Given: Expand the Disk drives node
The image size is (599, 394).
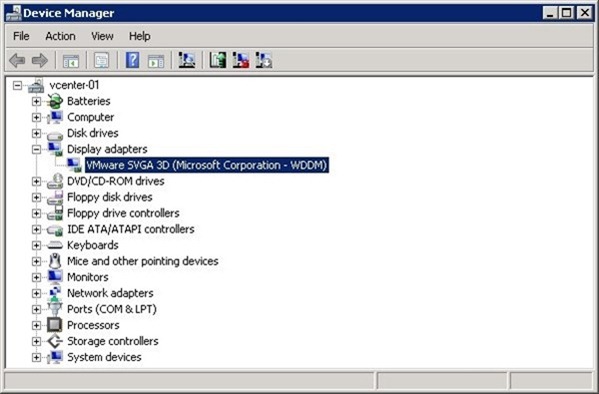Looking at the screenshot, I should coord(36,133).
